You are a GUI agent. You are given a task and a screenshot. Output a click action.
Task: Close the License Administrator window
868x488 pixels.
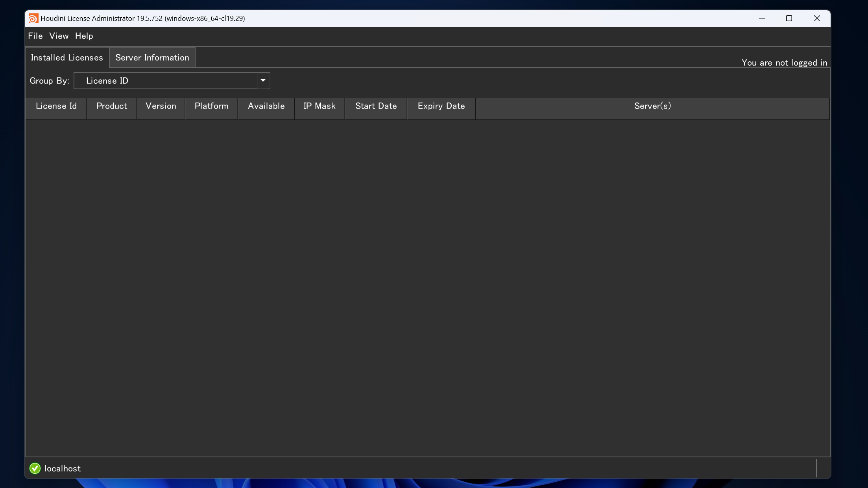[x=817, y=18]
